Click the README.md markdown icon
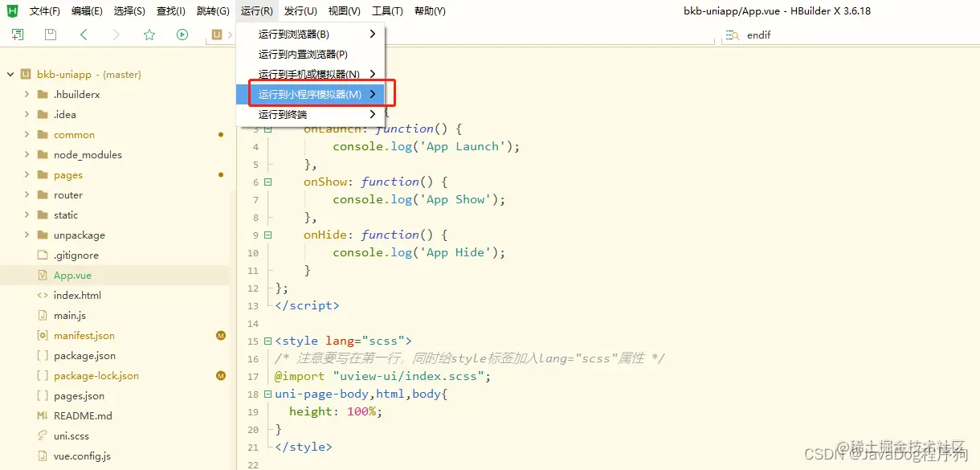This screenshot has height=470, width=980. [43, 415]
